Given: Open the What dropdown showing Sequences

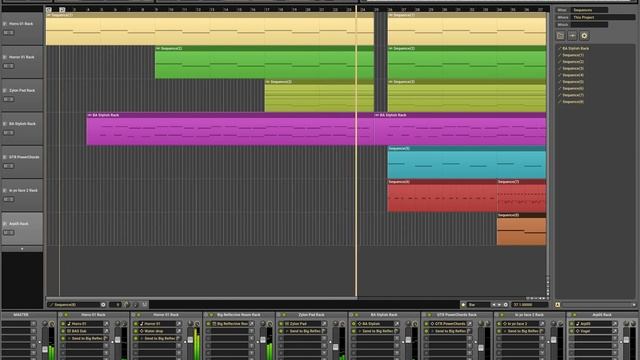Looking at the screenshot, I should [589, 10].
